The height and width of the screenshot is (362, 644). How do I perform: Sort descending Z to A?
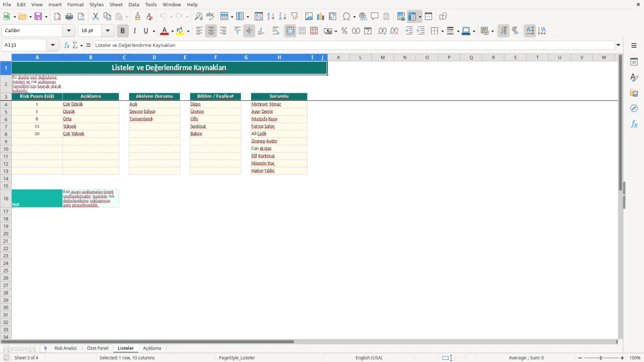click(x=283, y=17)
